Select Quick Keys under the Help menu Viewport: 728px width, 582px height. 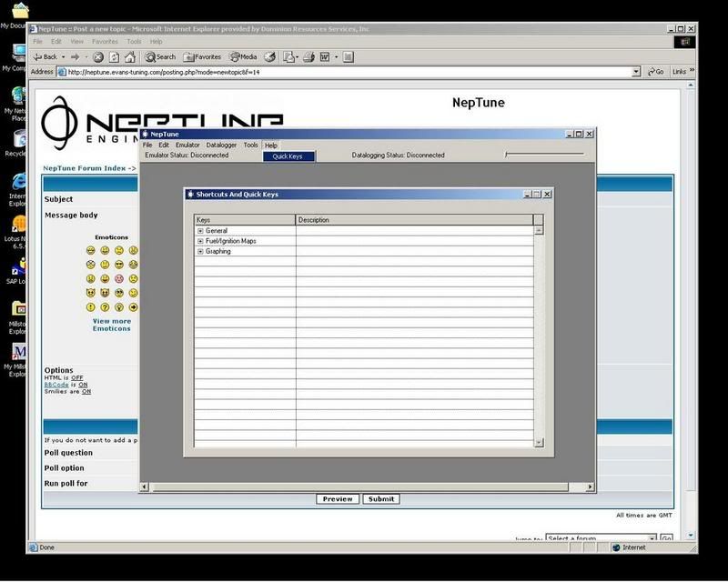pos(288,156)
